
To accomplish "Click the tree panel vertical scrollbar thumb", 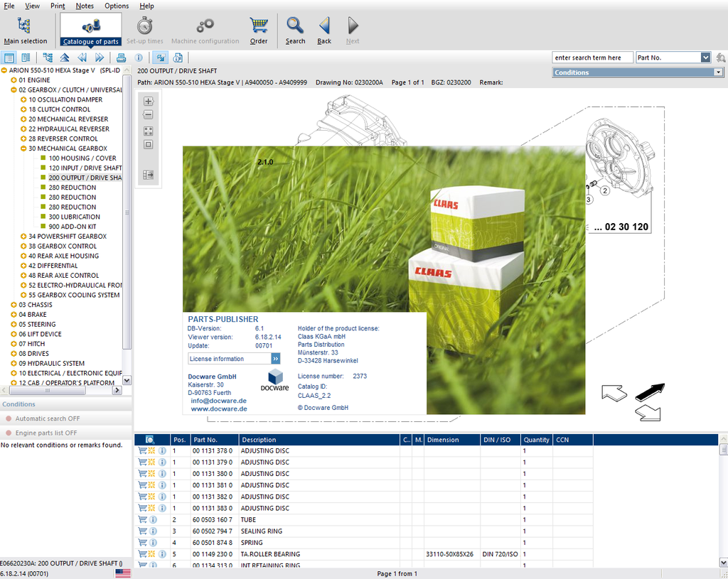I will coord(127,211).
